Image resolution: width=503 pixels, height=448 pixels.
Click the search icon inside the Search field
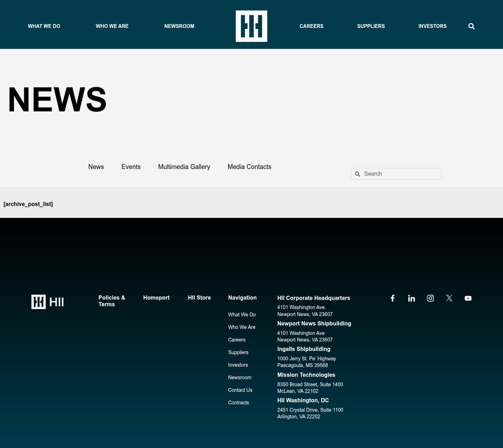[x=357, y=174]
